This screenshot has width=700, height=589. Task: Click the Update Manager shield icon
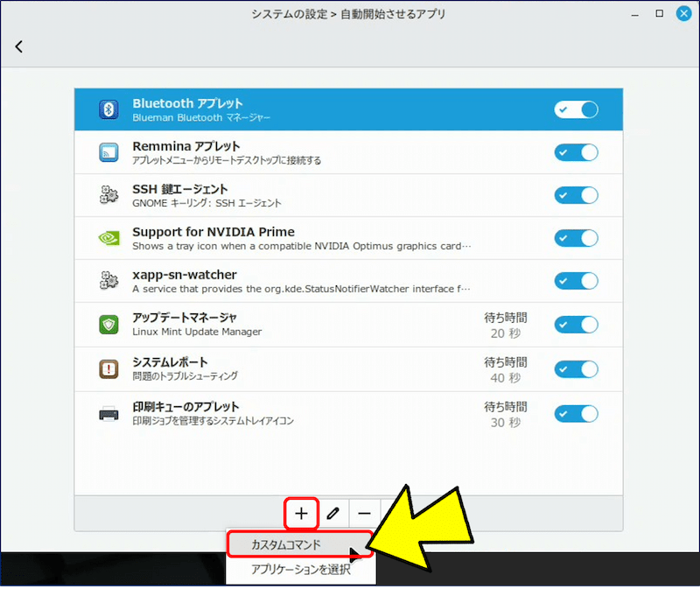[108, 325]
